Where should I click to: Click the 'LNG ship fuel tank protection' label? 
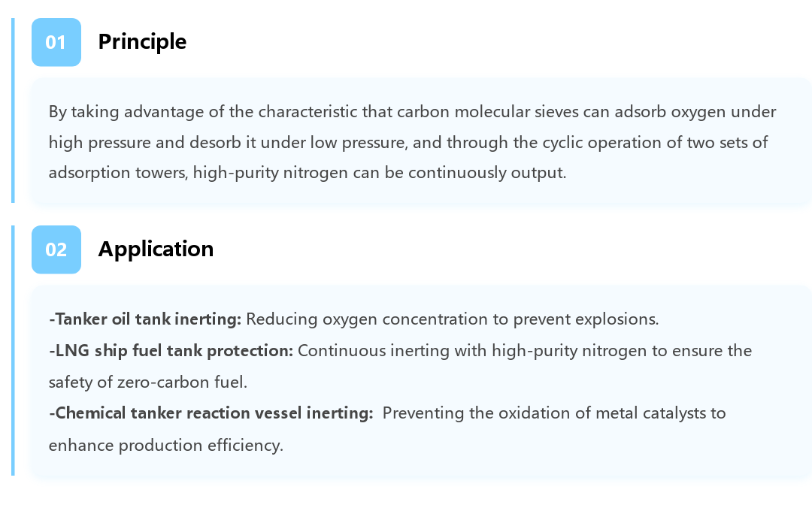tap(171, 351)
